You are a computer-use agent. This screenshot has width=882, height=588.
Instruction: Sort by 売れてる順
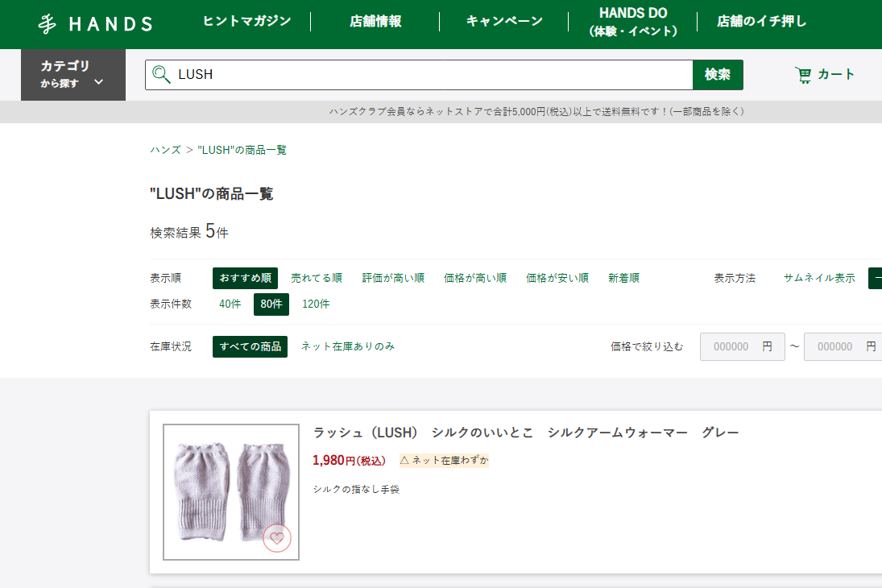(317, 278)
